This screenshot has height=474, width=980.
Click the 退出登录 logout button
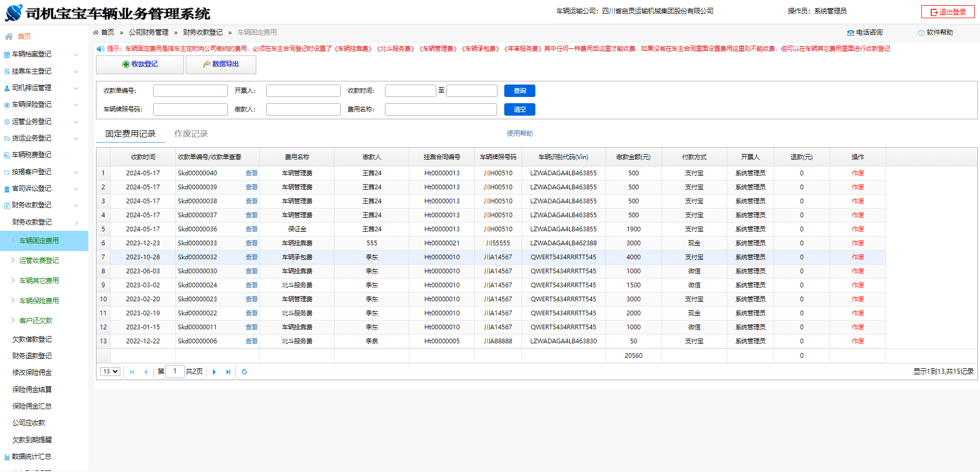pyautogui.click(x=948, y=12)
